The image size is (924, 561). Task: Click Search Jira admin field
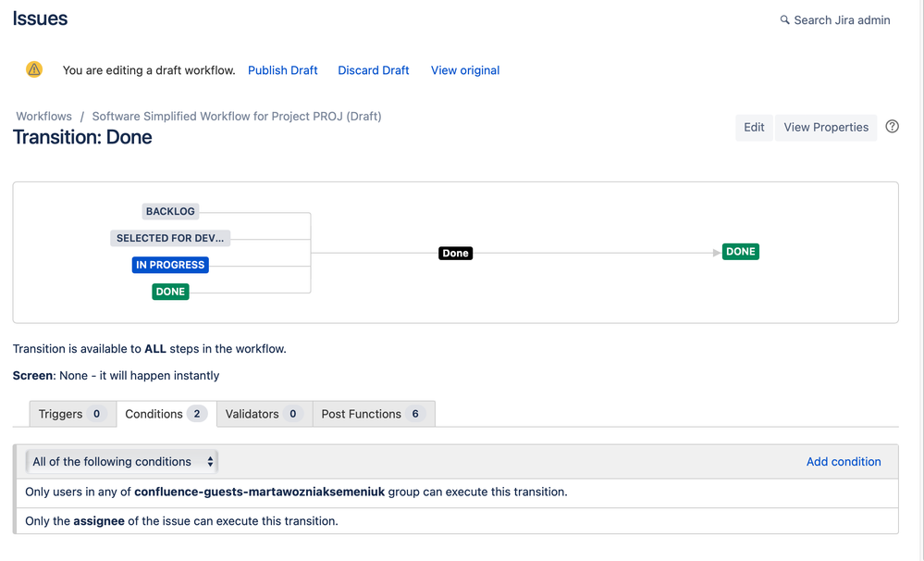click(835, 20)
